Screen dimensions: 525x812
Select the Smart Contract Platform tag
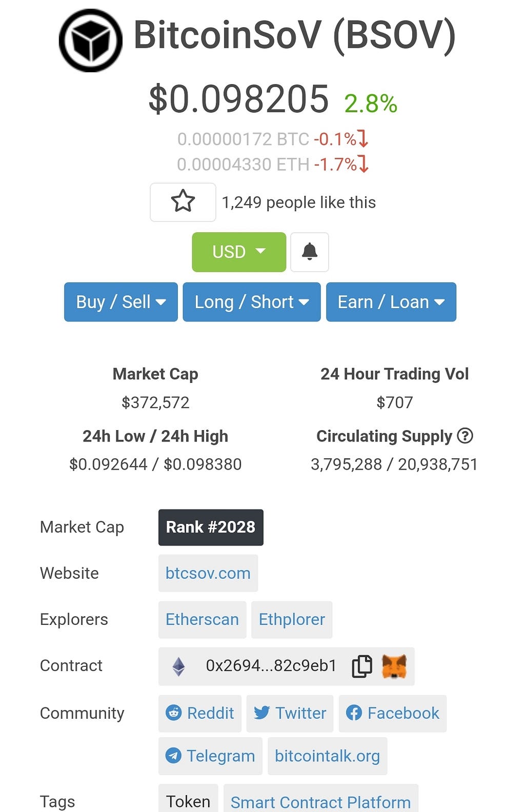coord(321,800)
